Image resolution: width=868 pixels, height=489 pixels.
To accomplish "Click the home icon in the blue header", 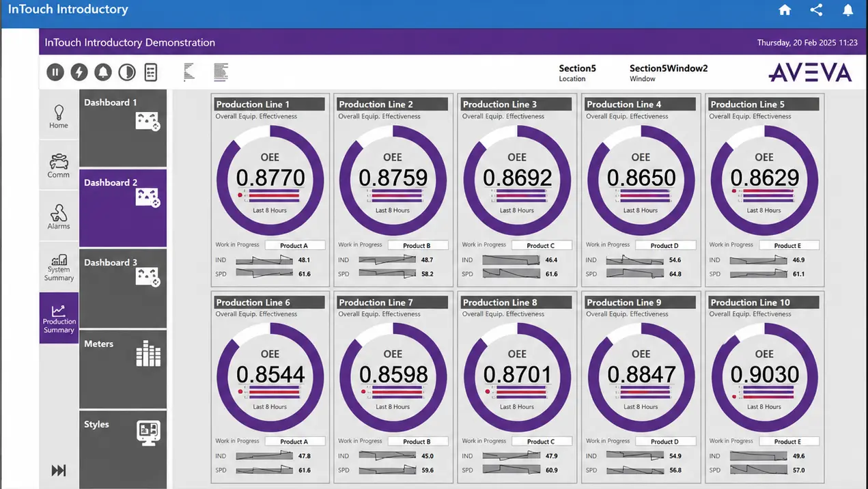I will point(785,10).
